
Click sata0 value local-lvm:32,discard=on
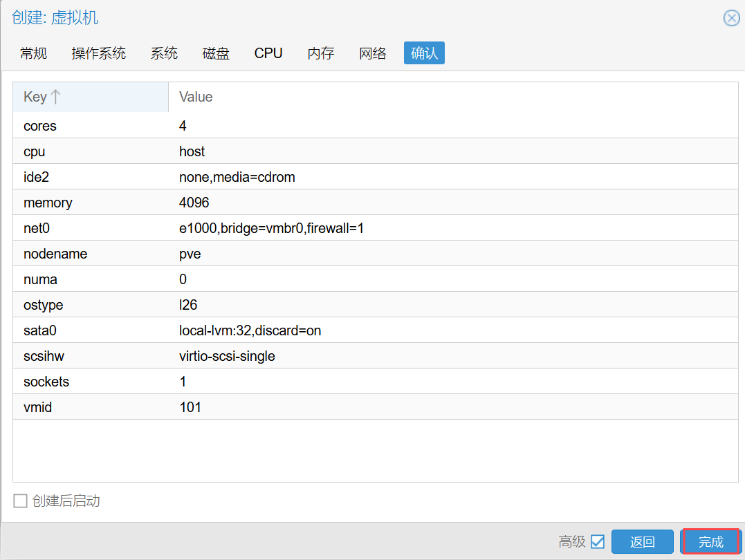pyautogui.click(x=250, y=330)
